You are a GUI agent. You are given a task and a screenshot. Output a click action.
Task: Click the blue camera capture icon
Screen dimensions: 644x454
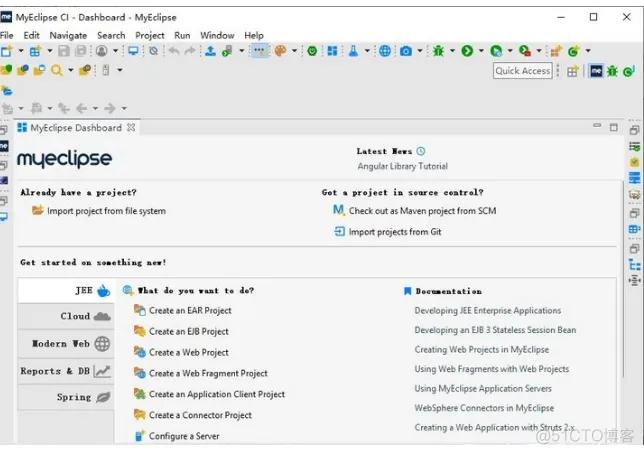coord(406,51)
